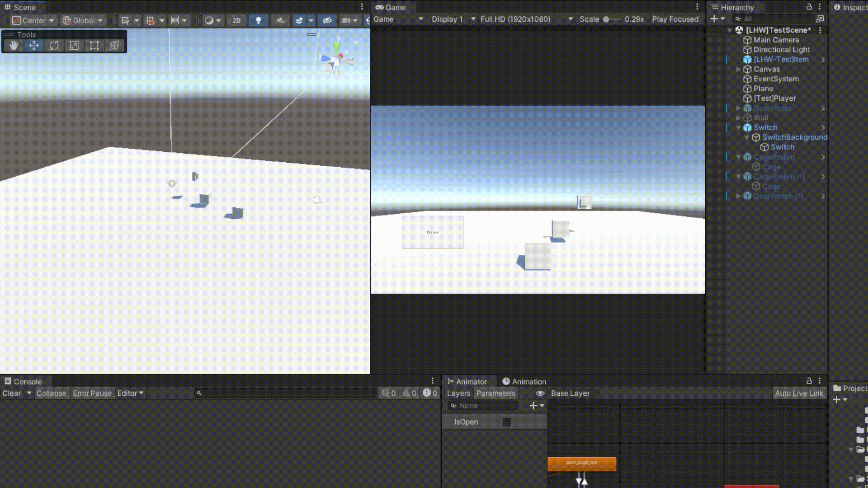Select the Rect transform tool
Image resolution: width=868 pixels, height=488 pixels.
(94, 46)
